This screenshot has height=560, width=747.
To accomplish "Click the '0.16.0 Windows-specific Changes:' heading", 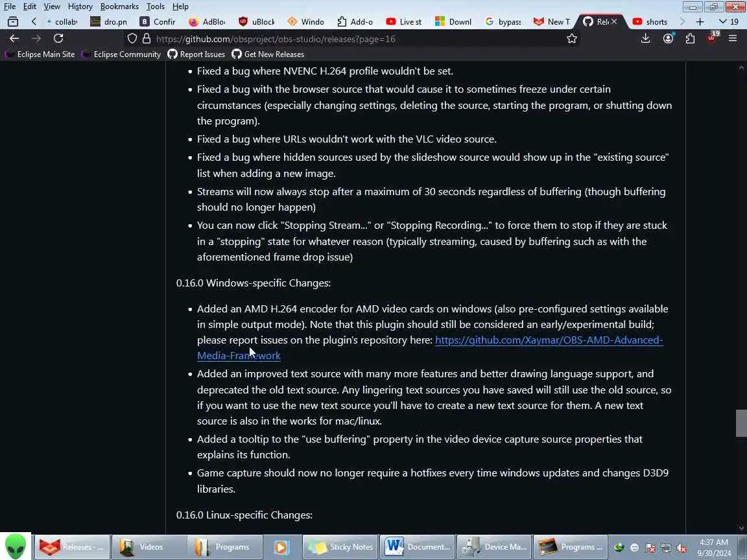I will (254, 283).
